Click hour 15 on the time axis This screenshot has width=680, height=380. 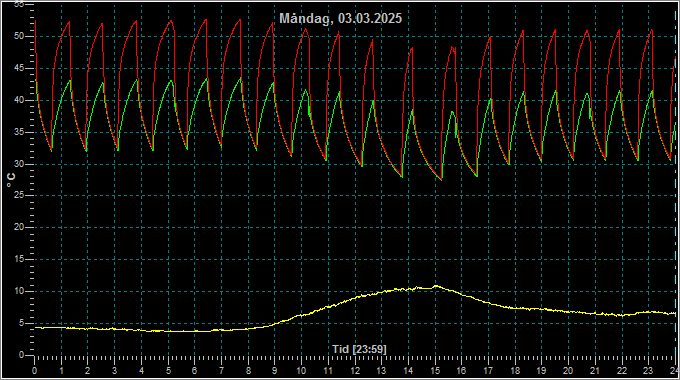(435, 371)
